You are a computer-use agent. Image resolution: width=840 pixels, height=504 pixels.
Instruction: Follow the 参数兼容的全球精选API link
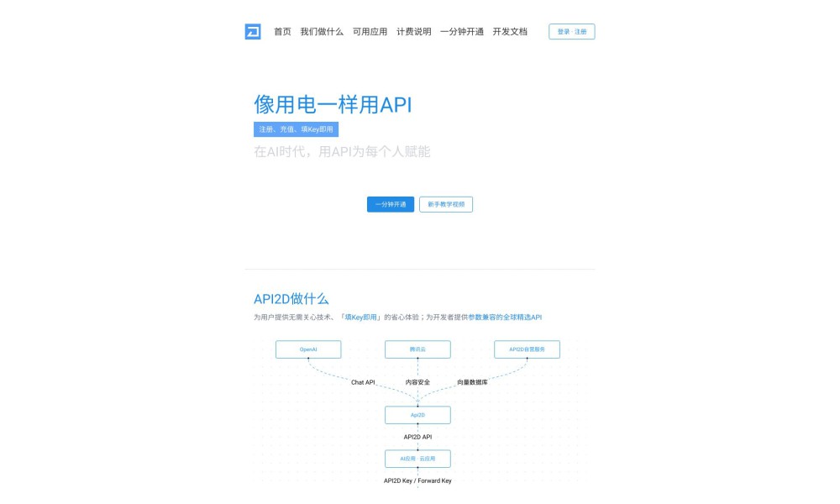pyautogui.click(x=505, y=317)
